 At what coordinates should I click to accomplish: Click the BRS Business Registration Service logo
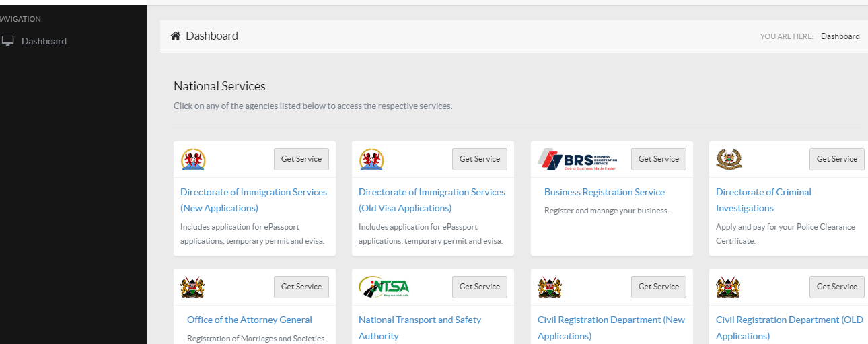577,160
